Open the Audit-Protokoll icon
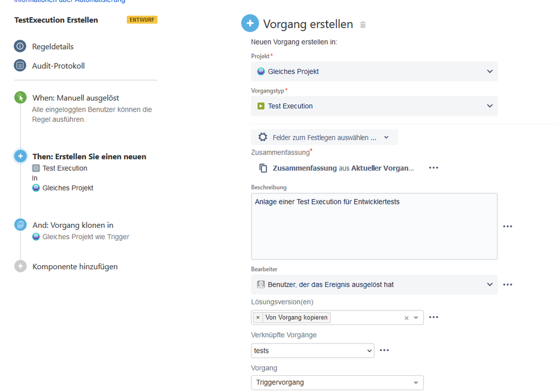558x392 pixels. tap(20, 65)
